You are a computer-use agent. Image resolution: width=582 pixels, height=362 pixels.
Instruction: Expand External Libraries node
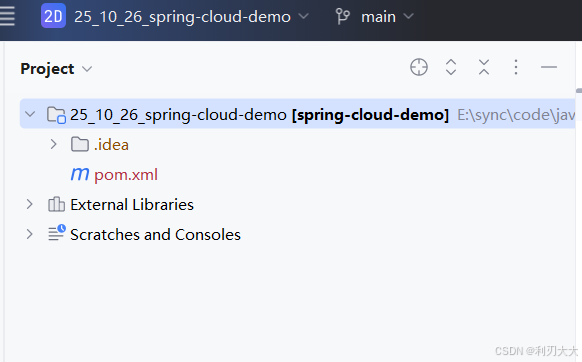click(30, 204)
